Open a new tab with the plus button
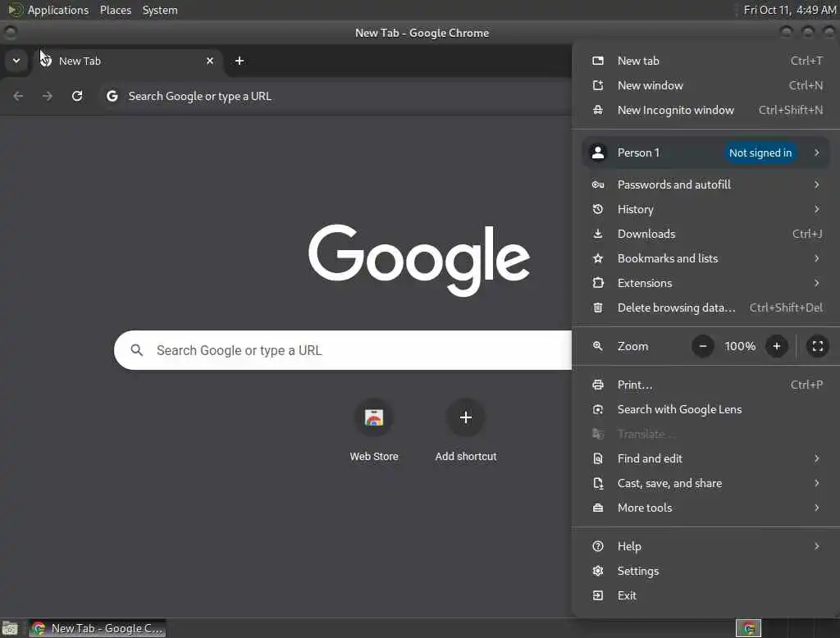 (240, 61)
